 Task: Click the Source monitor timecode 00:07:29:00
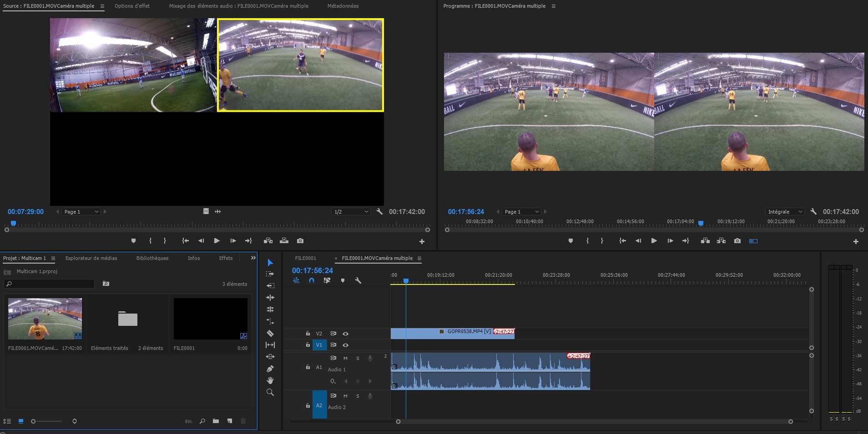25,212
